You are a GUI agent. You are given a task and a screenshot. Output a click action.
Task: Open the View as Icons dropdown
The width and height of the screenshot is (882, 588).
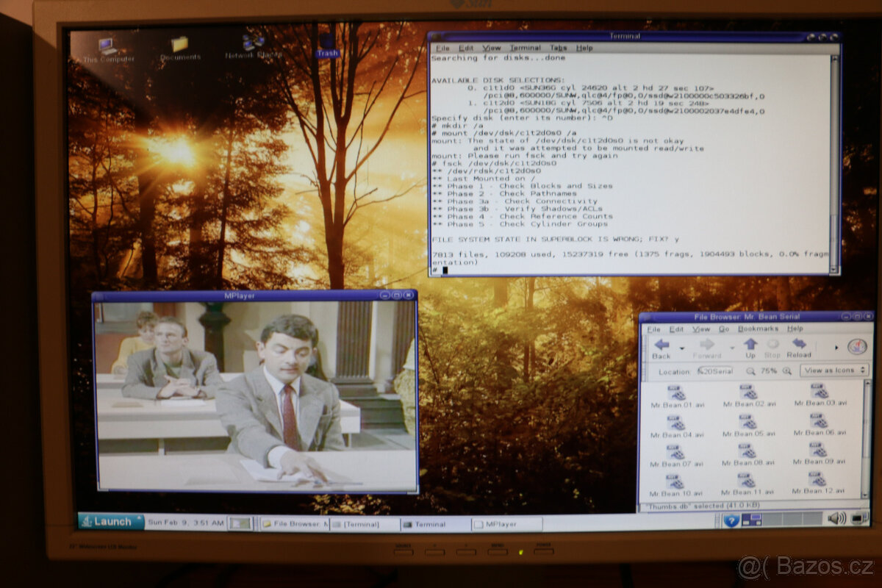(834, 370)
